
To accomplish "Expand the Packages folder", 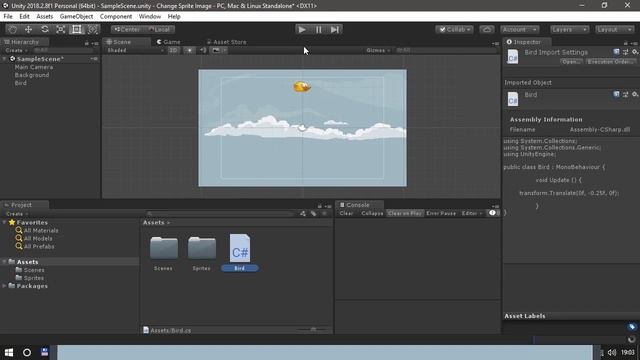I will (x=4, y=286).
